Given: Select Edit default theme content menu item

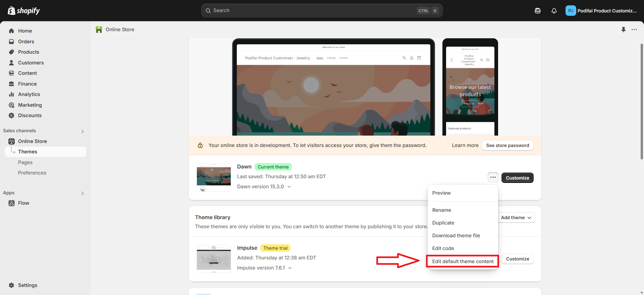Looking at the screenshot, I should point(463,261).
